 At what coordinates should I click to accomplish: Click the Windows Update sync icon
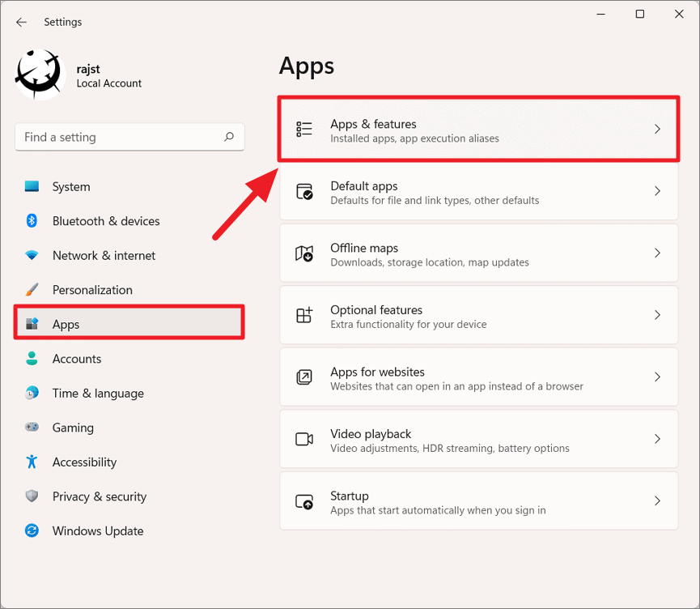click(x=32, y=530)
